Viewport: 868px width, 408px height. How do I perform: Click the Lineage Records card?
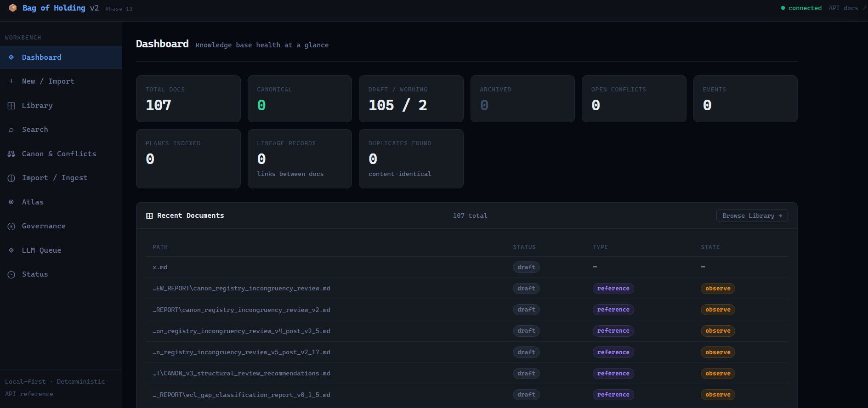click(300, 159)
